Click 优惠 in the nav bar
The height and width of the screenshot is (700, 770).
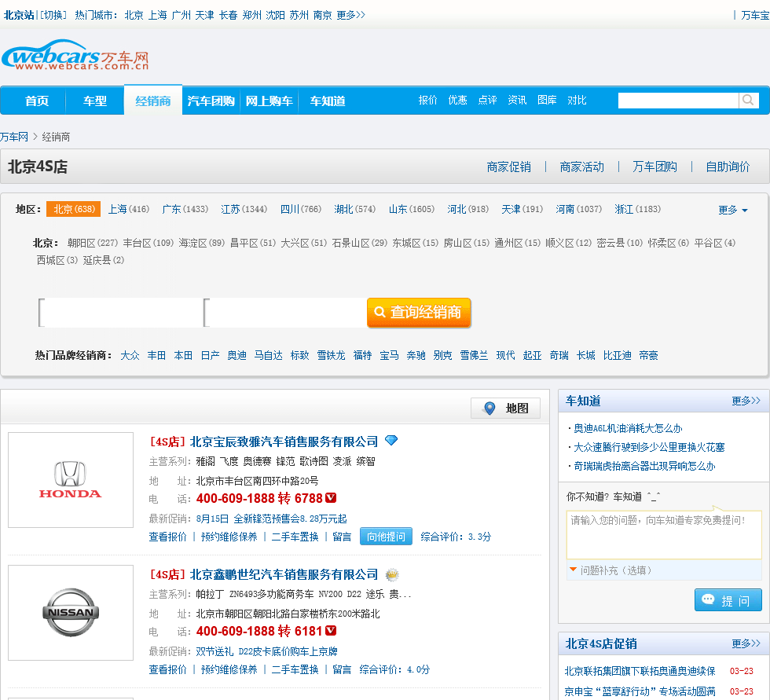(457, 100)
